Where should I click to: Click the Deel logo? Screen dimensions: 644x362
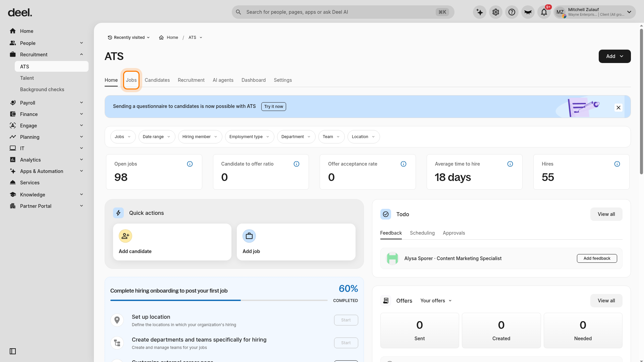tap(20, 13)
